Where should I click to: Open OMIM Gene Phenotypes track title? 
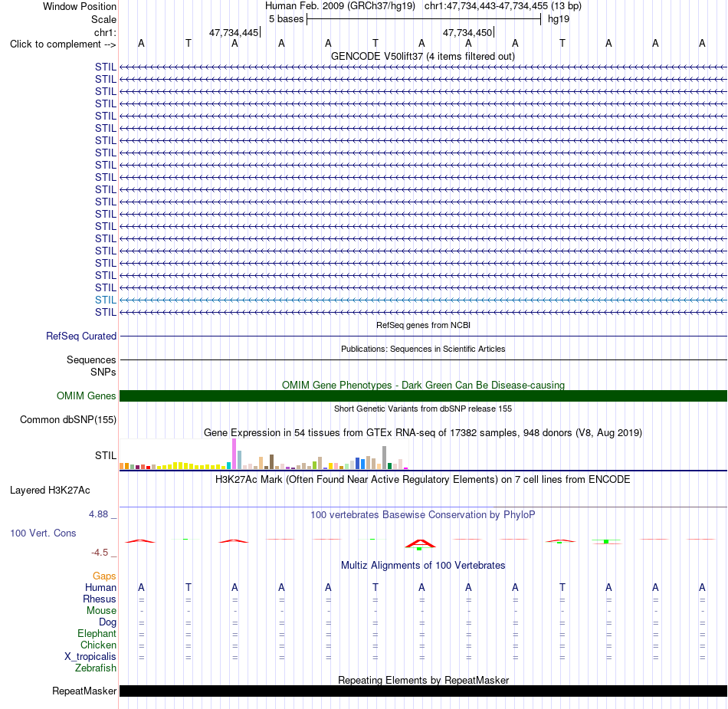click(423, 385)
